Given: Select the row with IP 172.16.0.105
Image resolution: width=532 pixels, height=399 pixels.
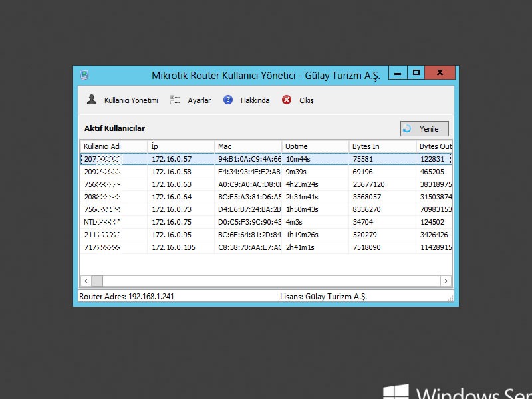Looking at the screenshot, I should 174,247.
